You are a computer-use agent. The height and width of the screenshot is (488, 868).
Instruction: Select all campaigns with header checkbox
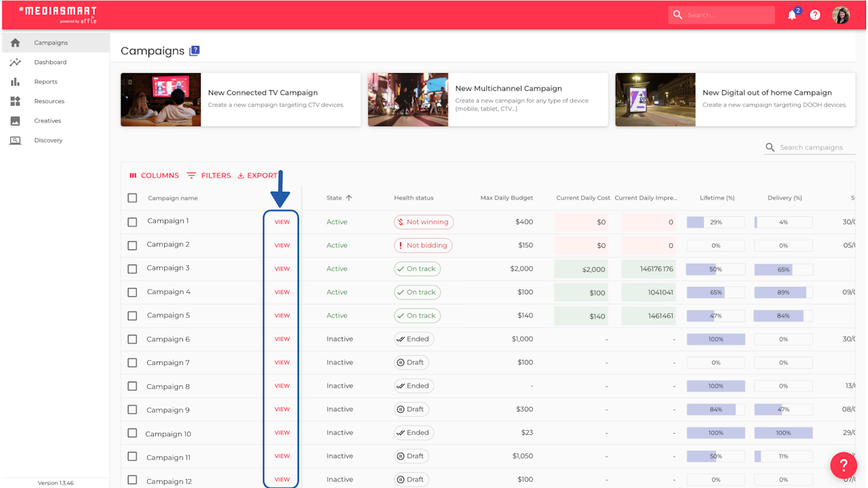tap(132, 198)
